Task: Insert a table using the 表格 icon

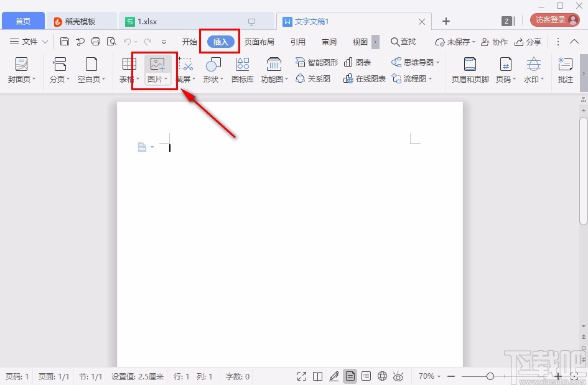Action: click(128, 65)
